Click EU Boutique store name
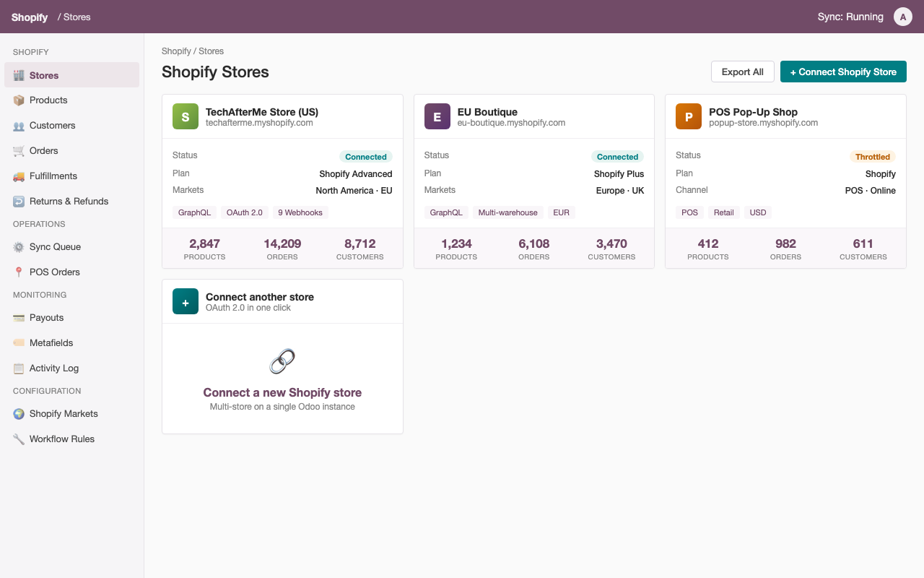This screenshot has width=924, height=578. [487, 112]
